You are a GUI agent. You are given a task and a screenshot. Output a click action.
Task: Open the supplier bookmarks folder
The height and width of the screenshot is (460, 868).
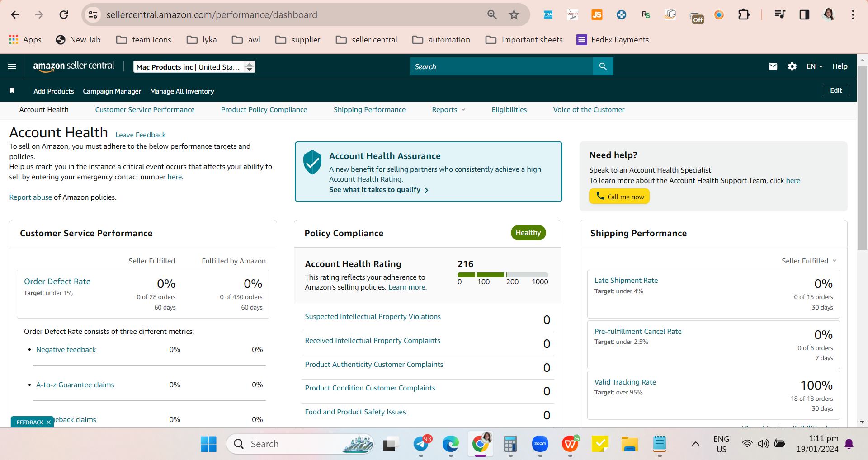(298, 40)
